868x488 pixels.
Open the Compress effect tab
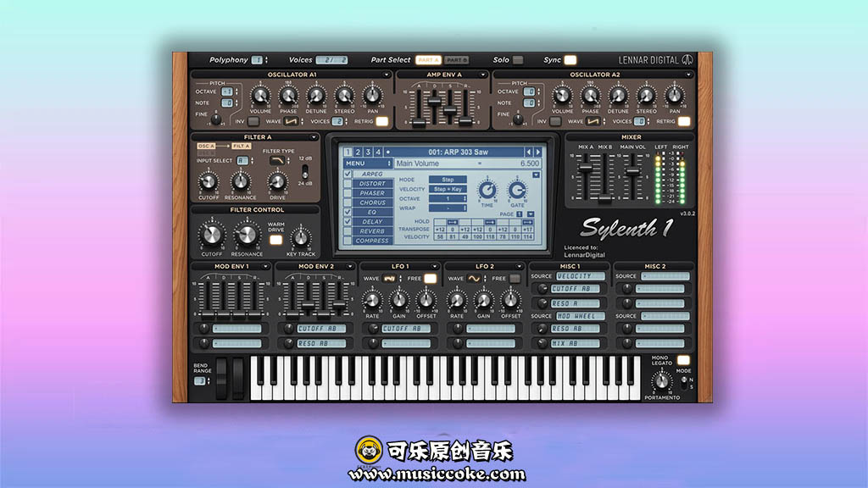373,241
